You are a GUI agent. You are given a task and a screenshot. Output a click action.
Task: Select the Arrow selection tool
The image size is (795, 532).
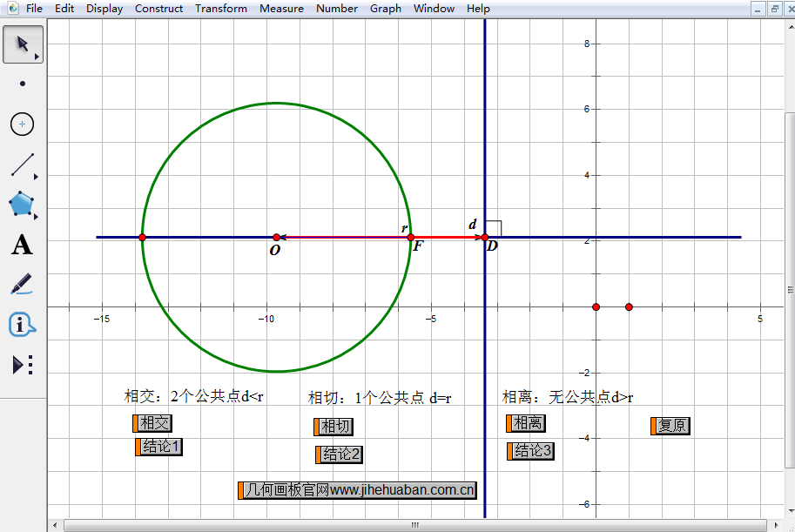[20, 44]
